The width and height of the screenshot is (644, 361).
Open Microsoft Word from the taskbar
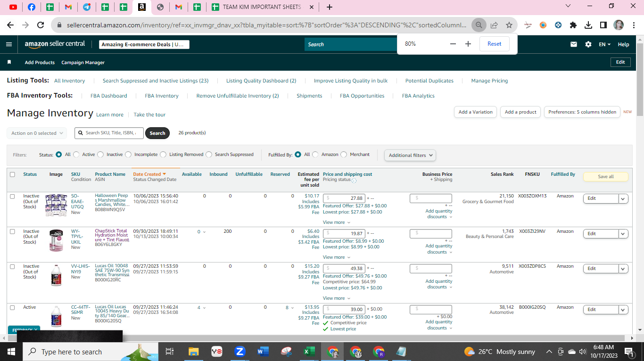263,352
